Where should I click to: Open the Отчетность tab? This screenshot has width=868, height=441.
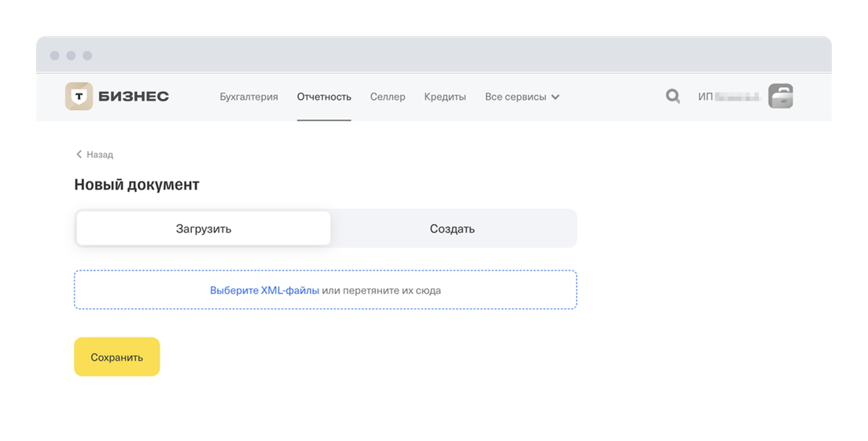(x=324, y=97)
